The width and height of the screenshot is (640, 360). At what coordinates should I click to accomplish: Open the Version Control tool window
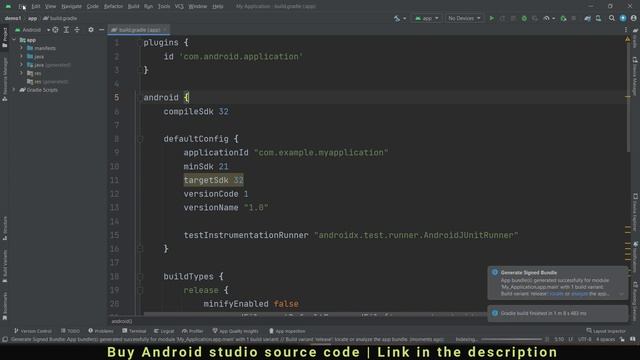(x=33, y=331)
